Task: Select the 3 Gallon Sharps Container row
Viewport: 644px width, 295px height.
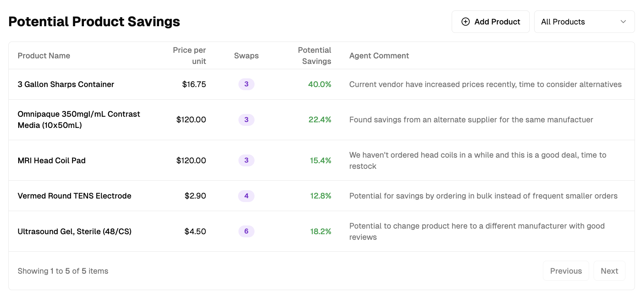Action: tap(66, 84)
